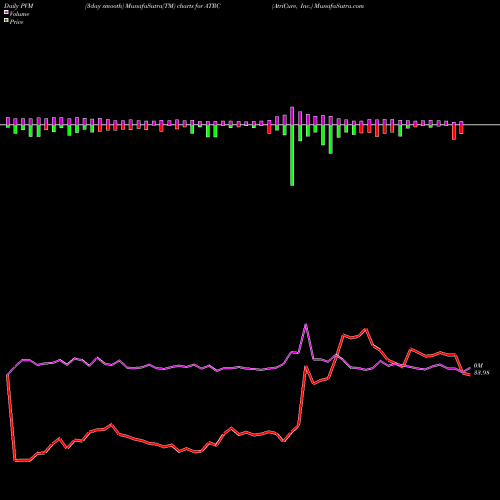This screenshot has width=500, height=500.
Task: Click the 'Daily PVM' chart title
Action: (18, 6)
